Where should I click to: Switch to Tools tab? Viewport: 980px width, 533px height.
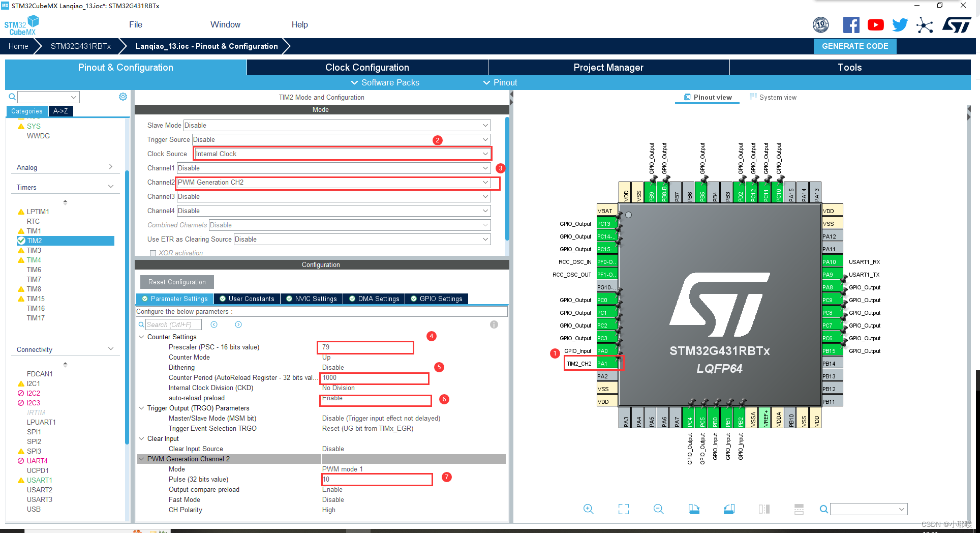(850, 67)
